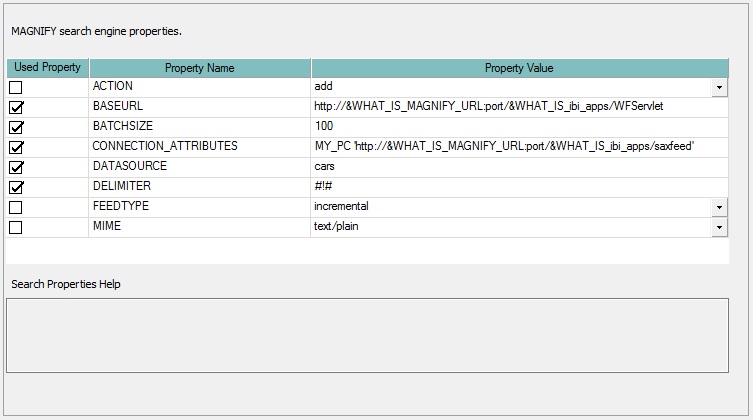This screenshot has width=753, height=420.
Task: Disable the CONNECTION_ATTRIBUTES checkbox
Action: point(16,148)
